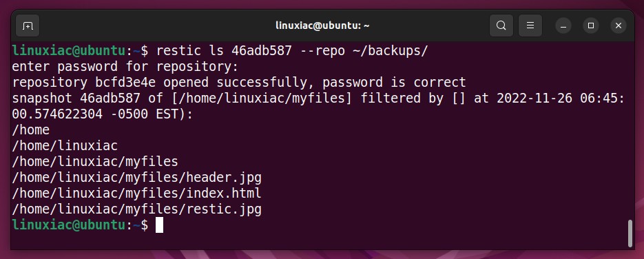Image resolution: width=644 pixels, height=259 pixels.
Task: Open a new terminal tab
Action: (x=28, y=26)
